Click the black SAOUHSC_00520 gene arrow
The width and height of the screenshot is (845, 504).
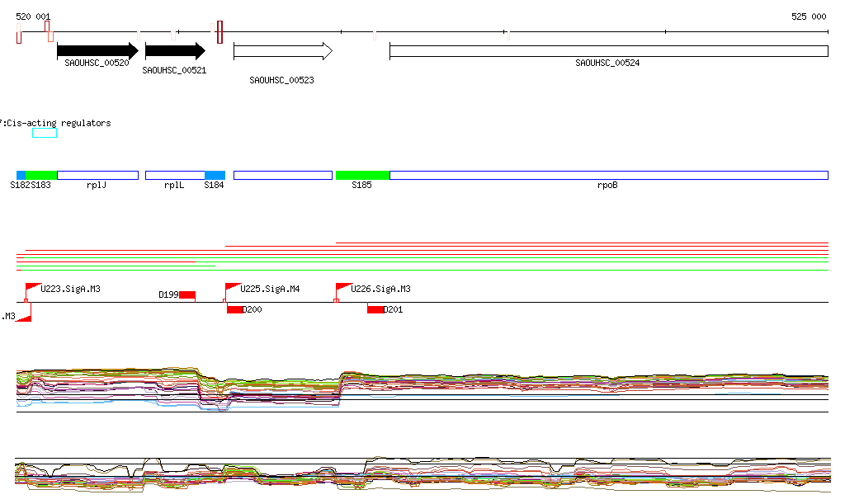97,51
